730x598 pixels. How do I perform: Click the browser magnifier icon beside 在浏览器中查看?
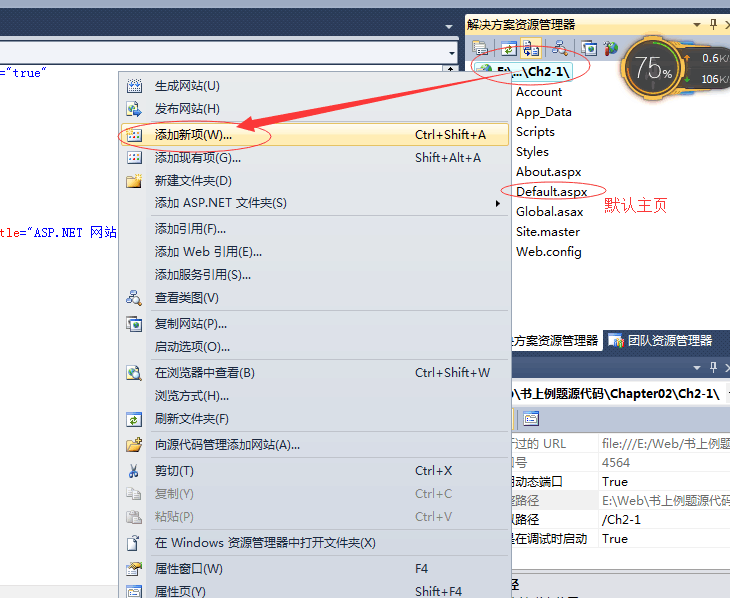click(134, 373)
